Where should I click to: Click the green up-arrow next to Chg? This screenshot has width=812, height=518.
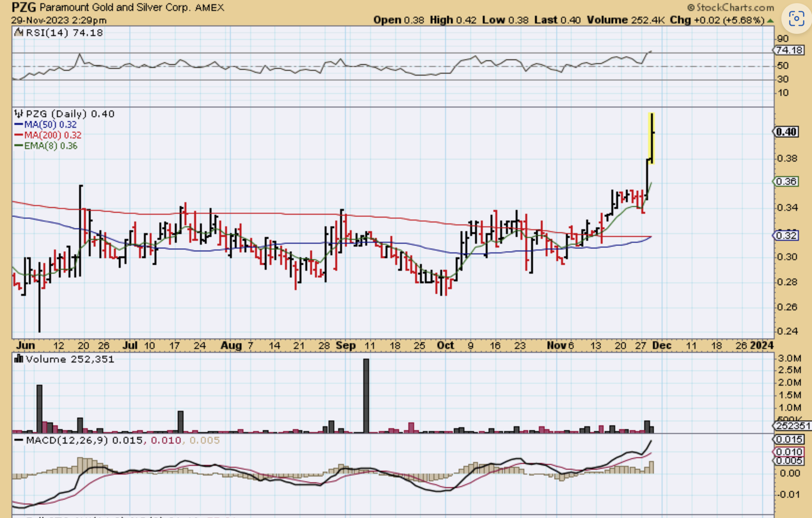770,20
